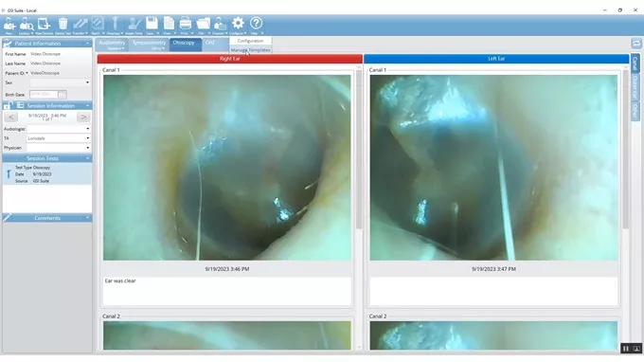Viewport: 644px width, 362px height.
Task: Pause the video playback
Action: 626,349
